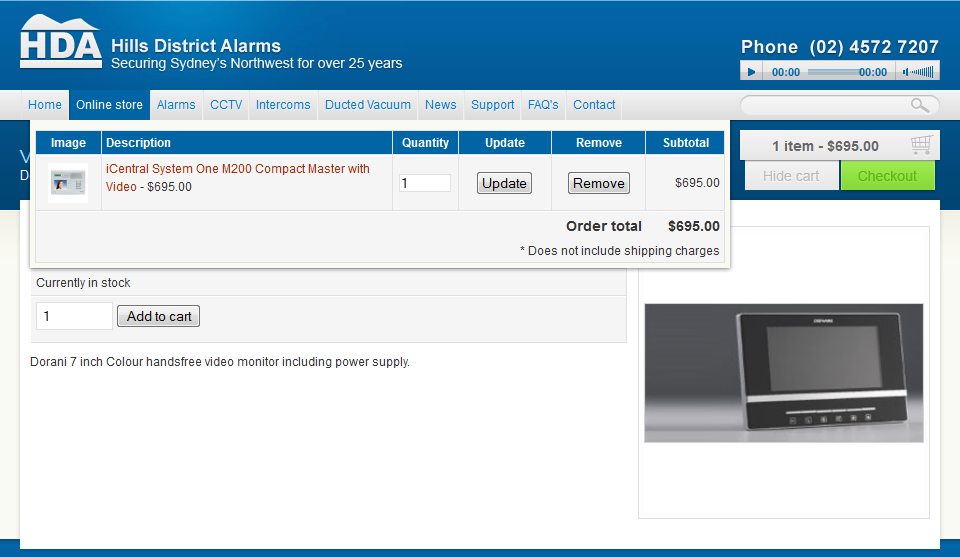
Task: Proceed to Checkout
Action: (887, 176)
